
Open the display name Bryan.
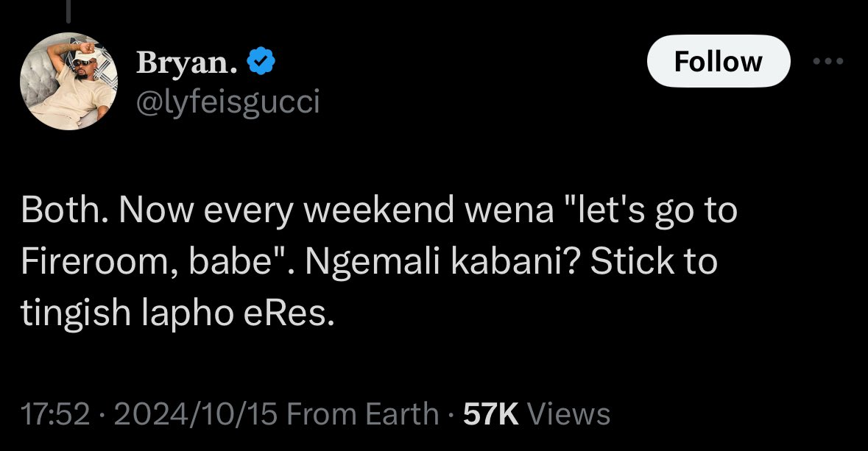coord(187,63)
